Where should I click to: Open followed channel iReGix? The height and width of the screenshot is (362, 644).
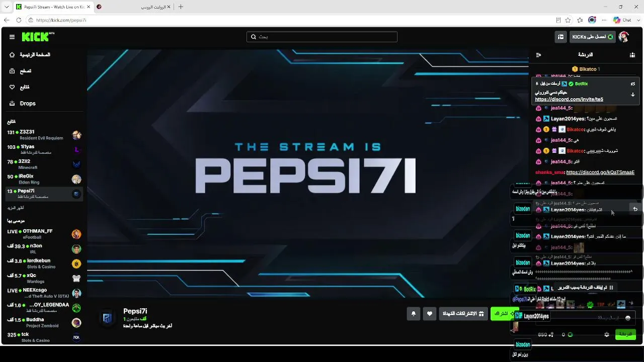coord(44,178)
